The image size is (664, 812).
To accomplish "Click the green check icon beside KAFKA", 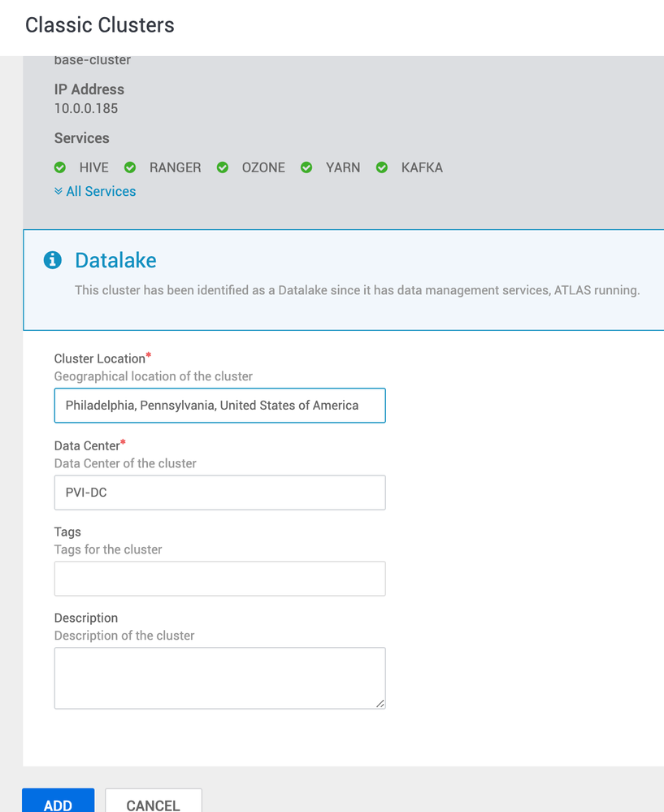I will click(382, 167).
